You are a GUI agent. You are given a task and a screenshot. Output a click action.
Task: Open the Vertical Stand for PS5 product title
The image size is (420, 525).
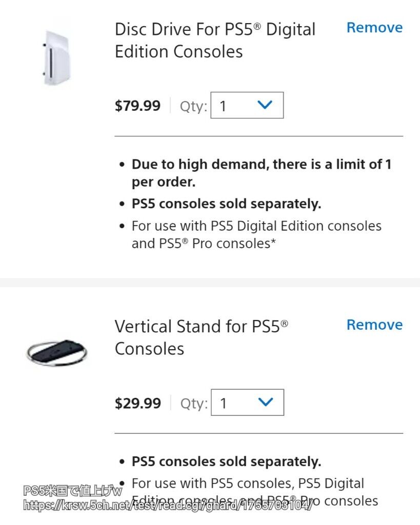201,337
